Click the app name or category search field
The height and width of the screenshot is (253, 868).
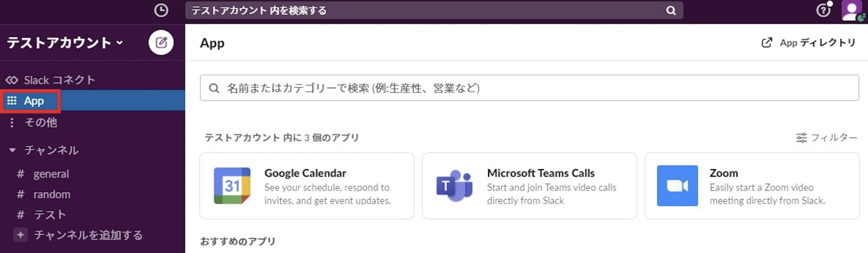[529, 88]
